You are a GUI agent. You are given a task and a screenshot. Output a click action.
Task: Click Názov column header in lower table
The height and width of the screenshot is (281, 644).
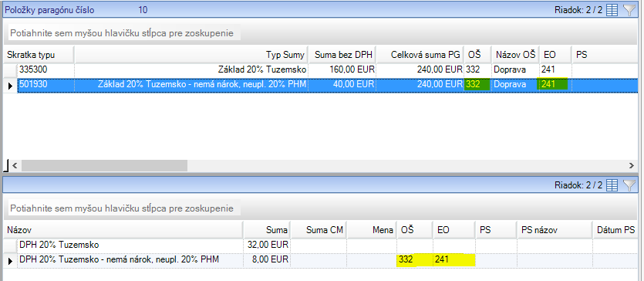123,230
